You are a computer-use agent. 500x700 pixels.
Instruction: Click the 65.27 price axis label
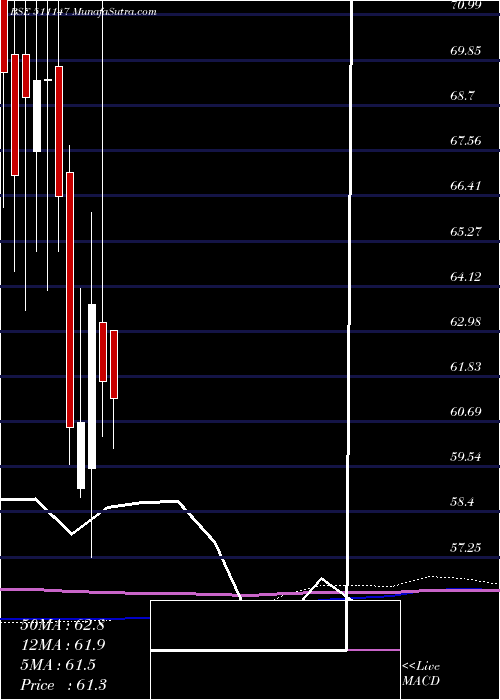coord(466,231)
